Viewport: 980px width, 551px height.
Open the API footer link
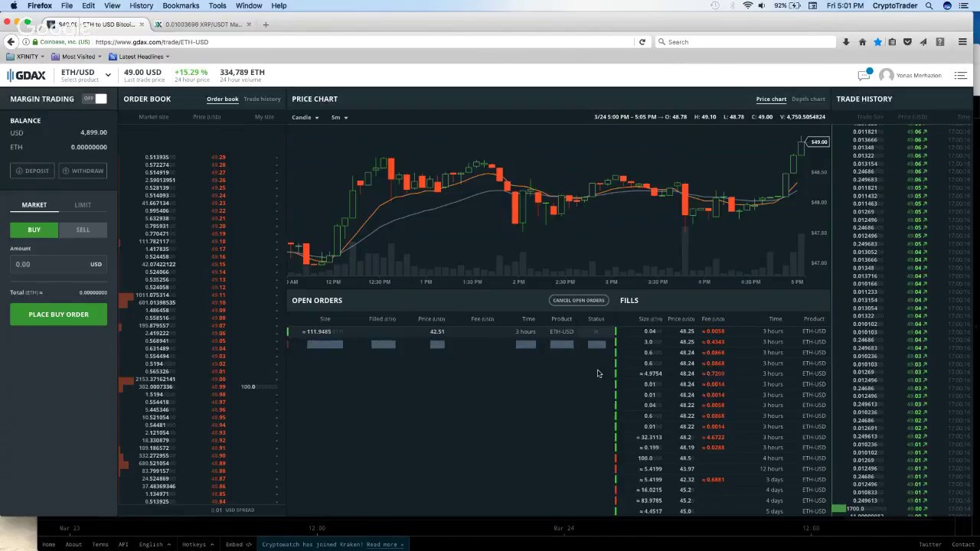coord(123,544)
